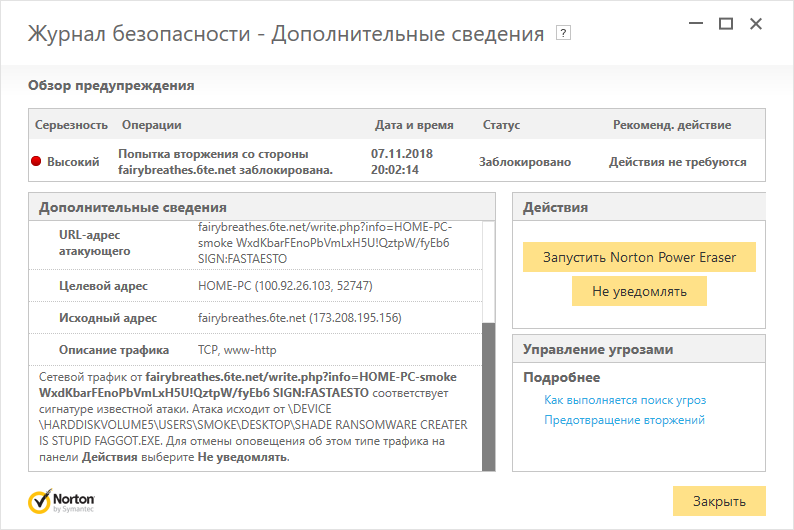794x530 pixels.
Task: Click the help question mark icon
Action: coord(563,33)
